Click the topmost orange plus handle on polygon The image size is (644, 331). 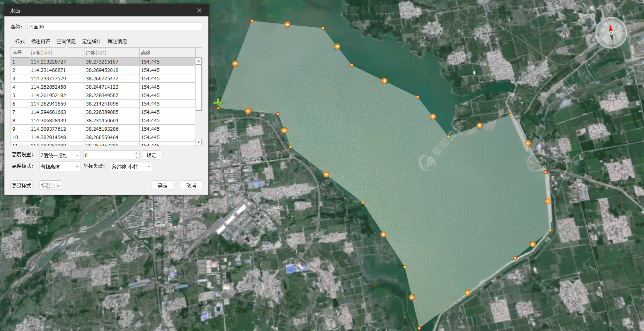pos(287,25)
